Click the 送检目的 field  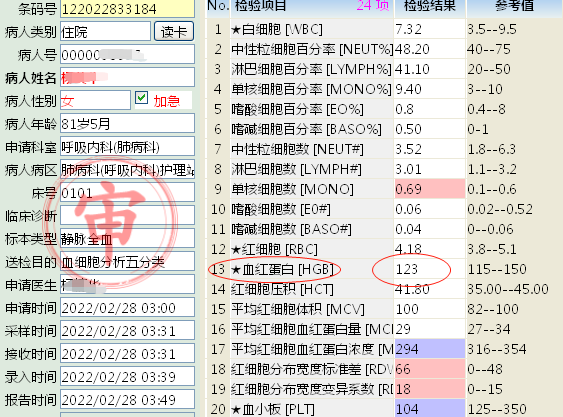[x=127, y=261]
